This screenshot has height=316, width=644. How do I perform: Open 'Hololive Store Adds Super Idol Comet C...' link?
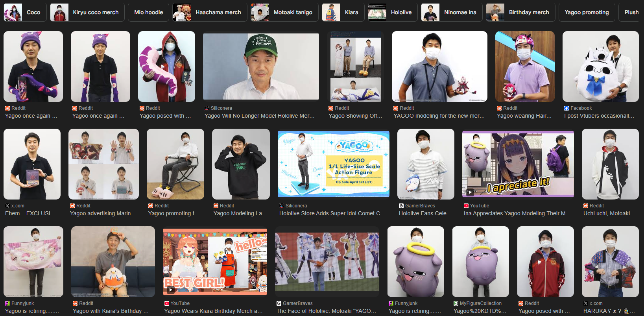pos(332,213)
